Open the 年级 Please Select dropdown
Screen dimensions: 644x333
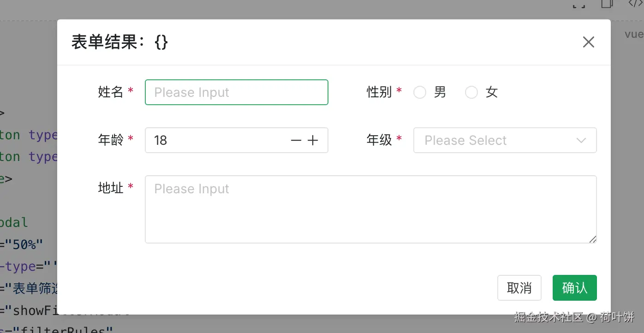pyautogui.click(x=494, y=140)
